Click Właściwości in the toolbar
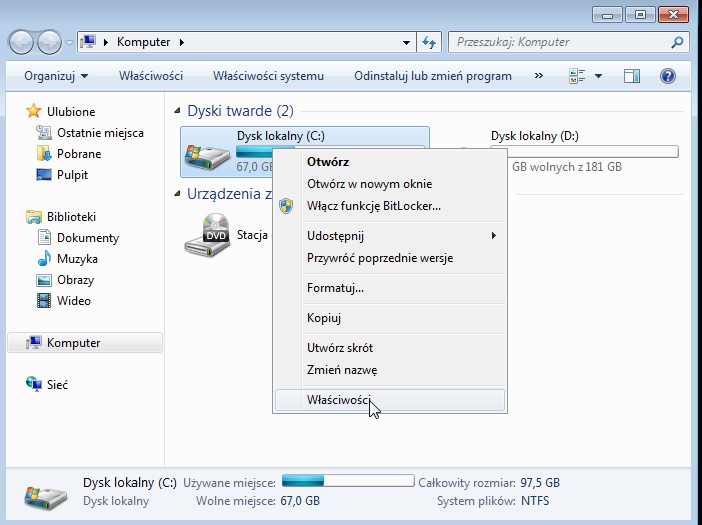Image resolution: width=702 pixels, height=525 pixels. click(151, 76)
